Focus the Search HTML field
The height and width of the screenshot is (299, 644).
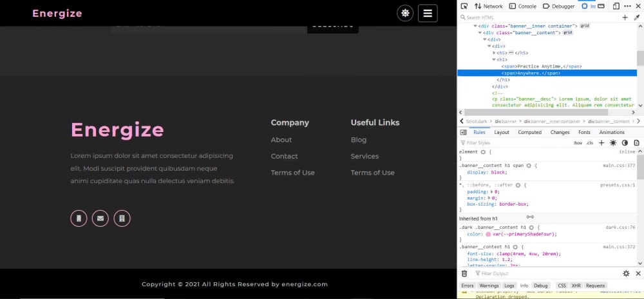[538, 17]
